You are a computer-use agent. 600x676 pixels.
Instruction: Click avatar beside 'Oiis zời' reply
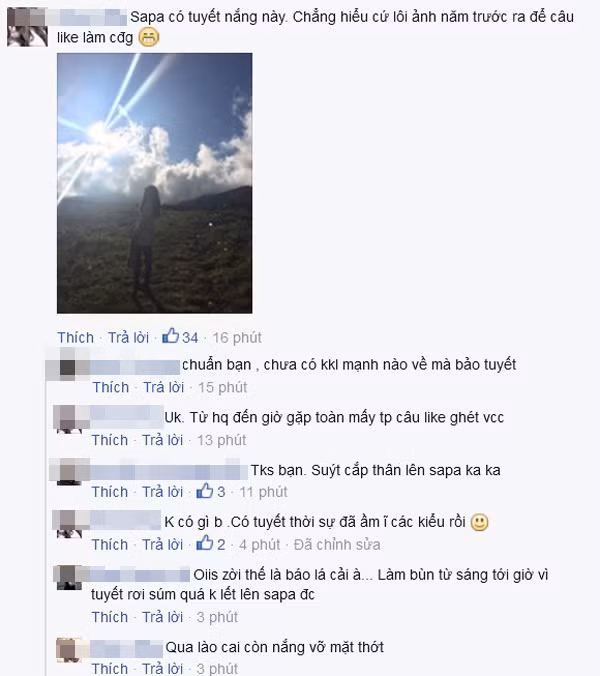coord(70,578)
